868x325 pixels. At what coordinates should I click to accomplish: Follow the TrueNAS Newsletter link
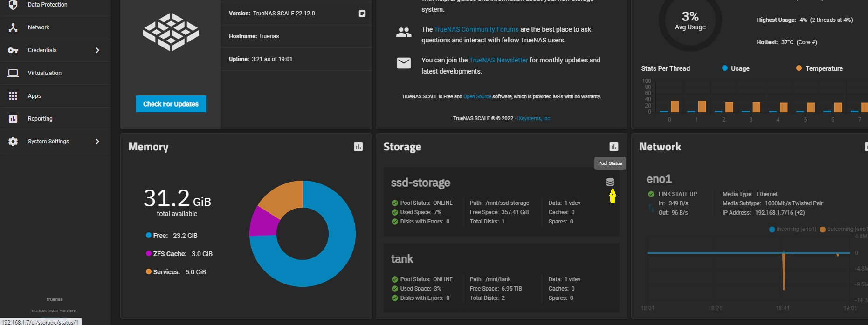point(498,60)
